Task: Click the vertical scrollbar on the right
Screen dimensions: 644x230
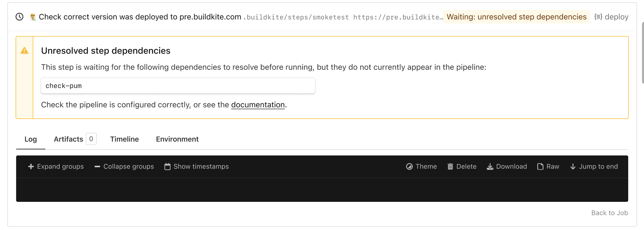Action: (642, 52)
